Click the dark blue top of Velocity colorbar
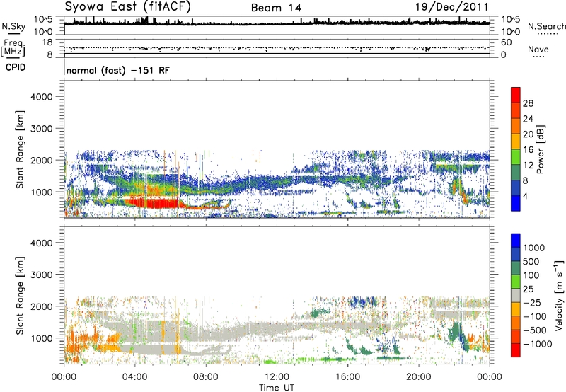Screen dimensions: 566x392 (516, 241)
